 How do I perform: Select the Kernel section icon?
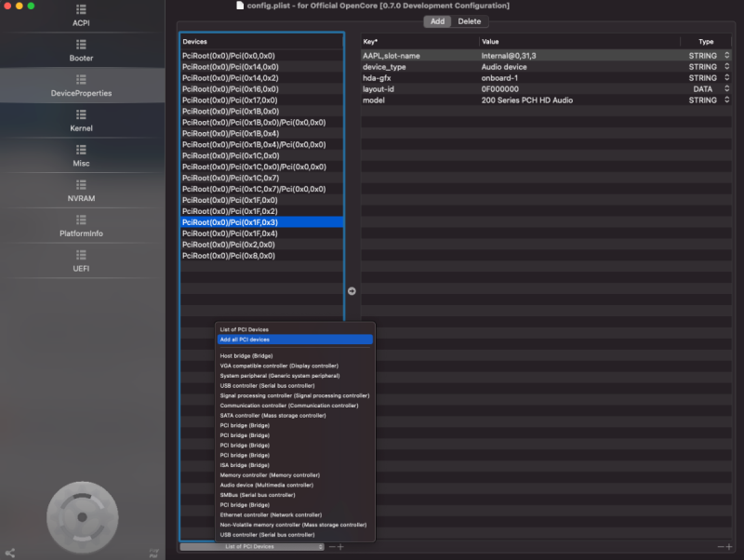coord(82,114)
